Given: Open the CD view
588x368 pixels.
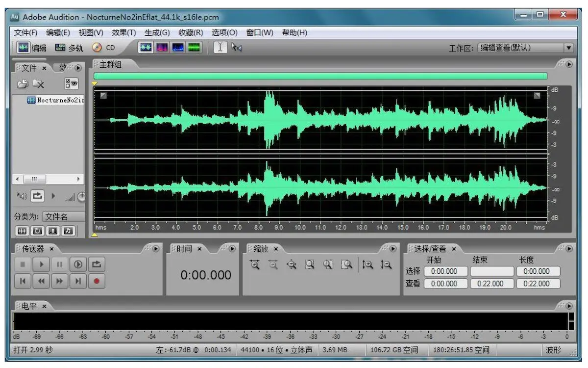Looking at the screenshot, I should tap(103, 48).
